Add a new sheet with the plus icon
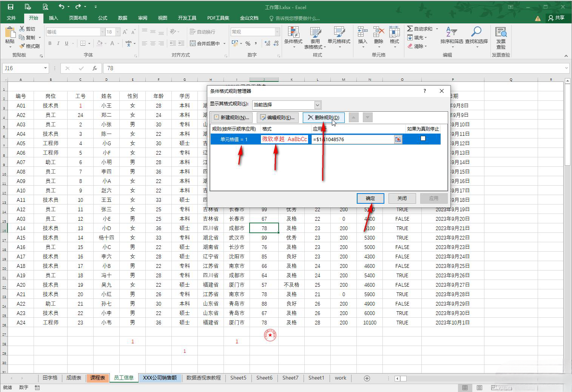This screenshot has height=392, width=572. click(367, 378)
